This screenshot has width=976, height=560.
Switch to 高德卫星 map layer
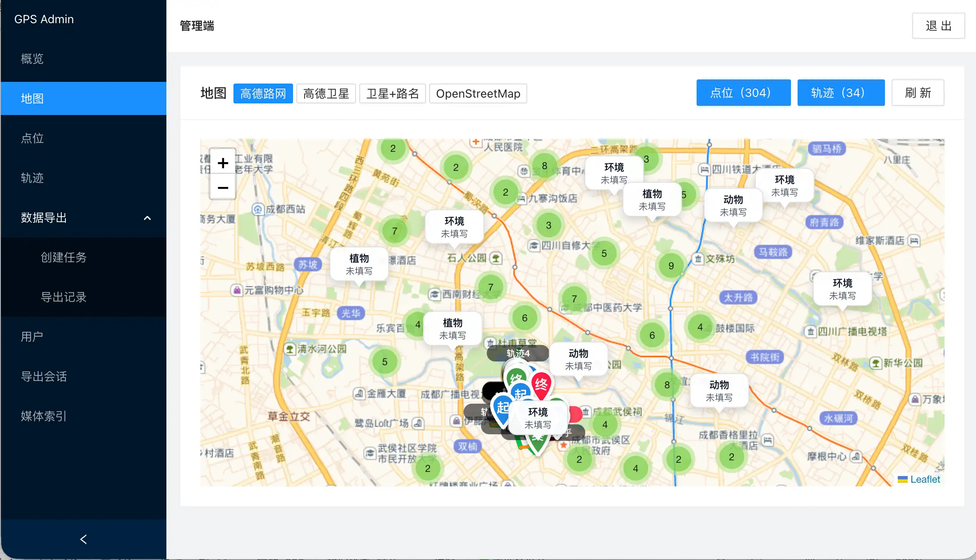326,93
